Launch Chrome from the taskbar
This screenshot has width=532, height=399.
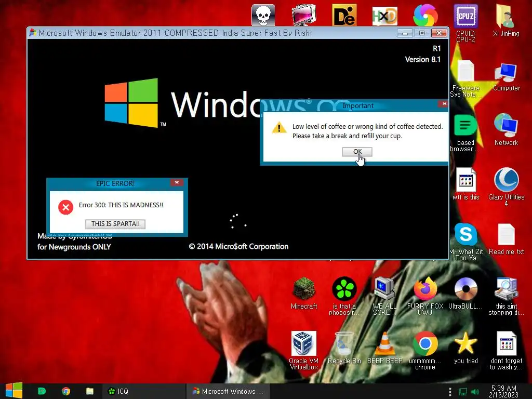pos(66,391)
